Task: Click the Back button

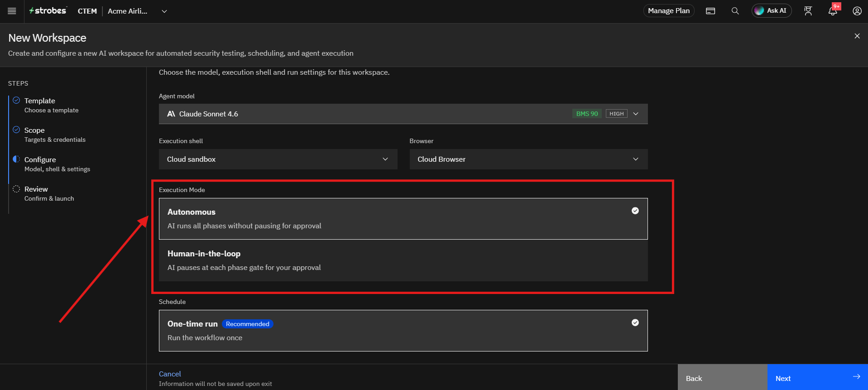Action: [x=722, y=377]
